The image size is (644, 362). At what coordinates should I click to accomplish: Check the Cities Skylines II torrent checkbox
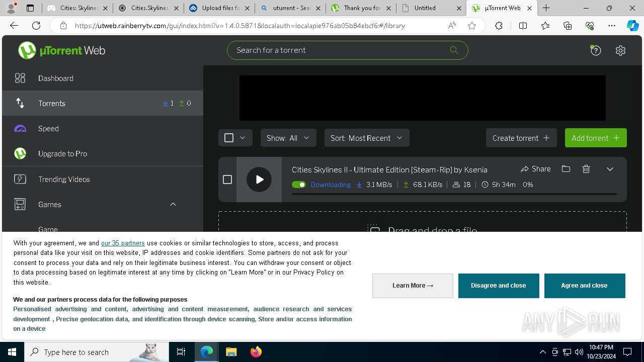227,179
